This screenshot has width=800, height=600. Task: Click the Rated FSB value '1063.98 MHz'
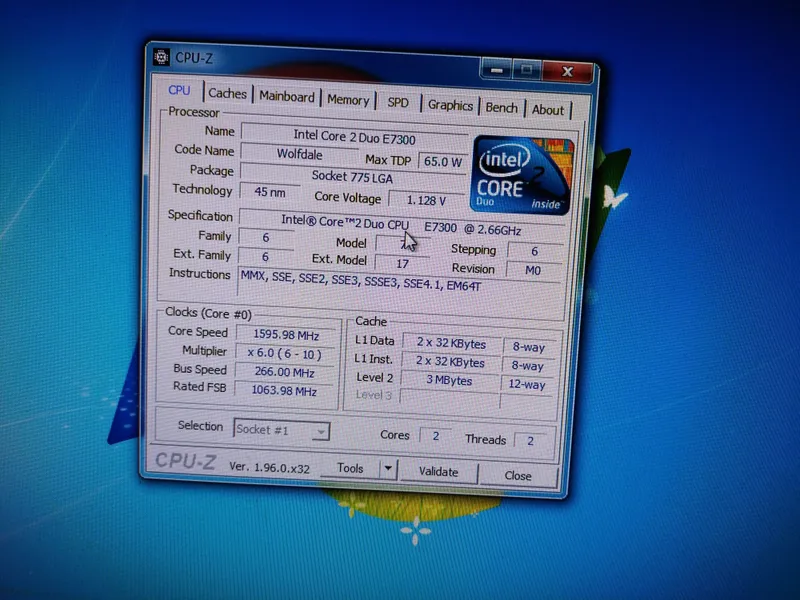[x=284, y=391]
